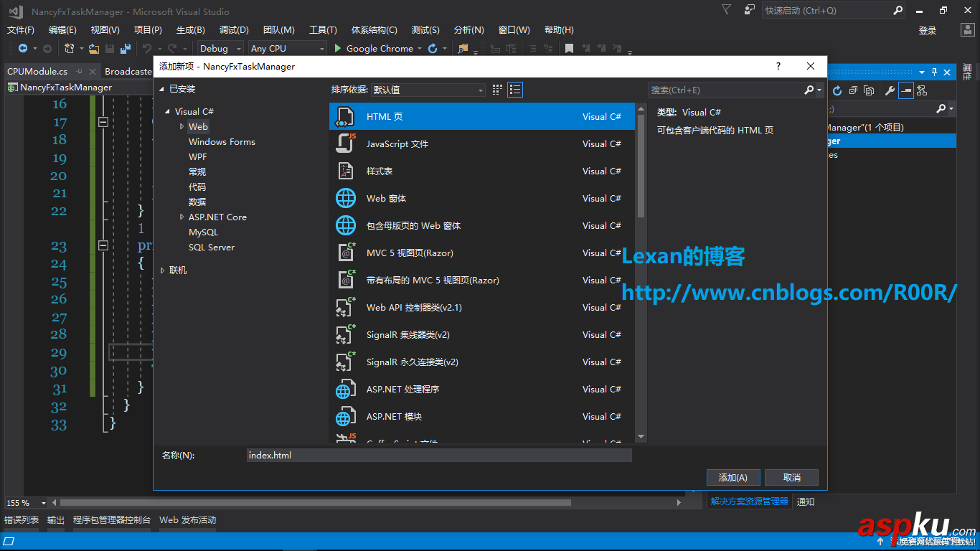Viewport: 980px width, 551px height.
Task: Expand the Web node in template tree
Action: point(182,126)
